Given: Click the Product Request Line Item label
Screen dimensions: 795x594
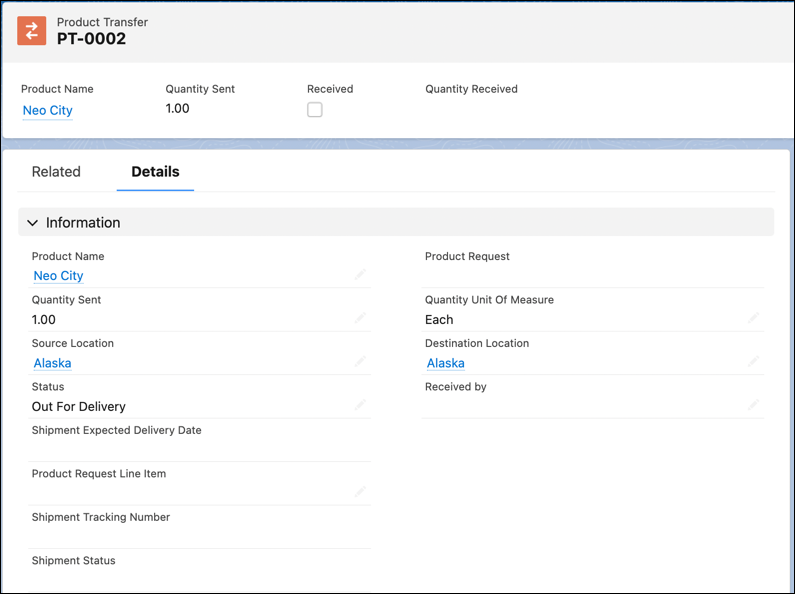Looking at the screenshot, I should tap(99, 473).
